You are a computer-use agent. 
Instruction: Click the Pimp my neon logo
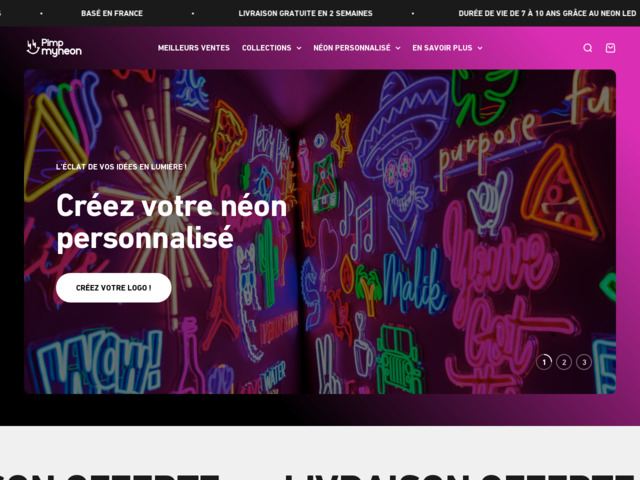click(x=54, y=48)
